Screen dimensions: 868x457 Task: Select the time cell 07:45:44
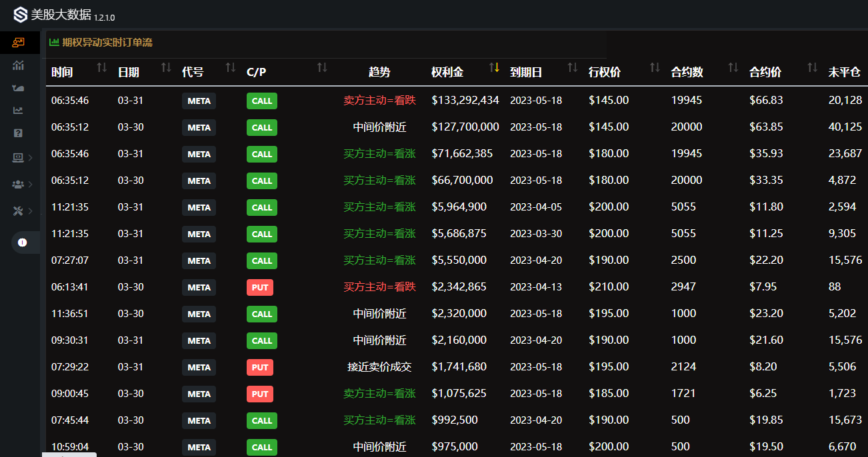(x=70, y=420)
